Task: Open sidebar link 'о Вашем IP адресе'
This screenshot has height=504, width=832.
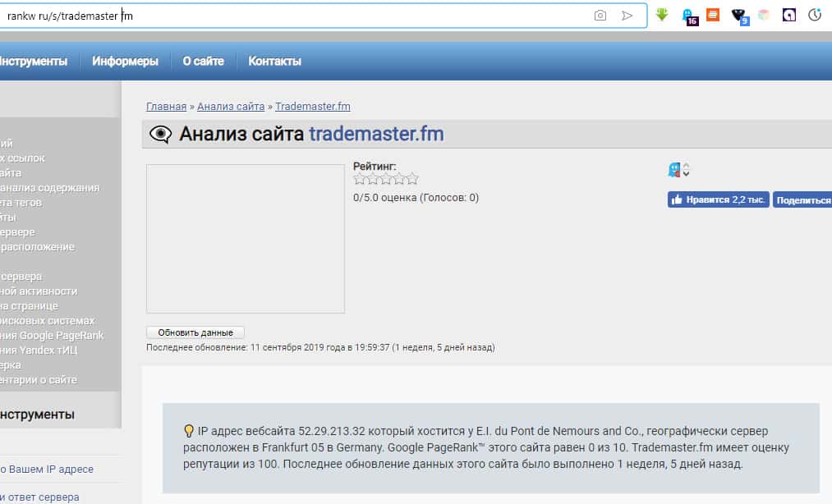Action: coord(47,469)
